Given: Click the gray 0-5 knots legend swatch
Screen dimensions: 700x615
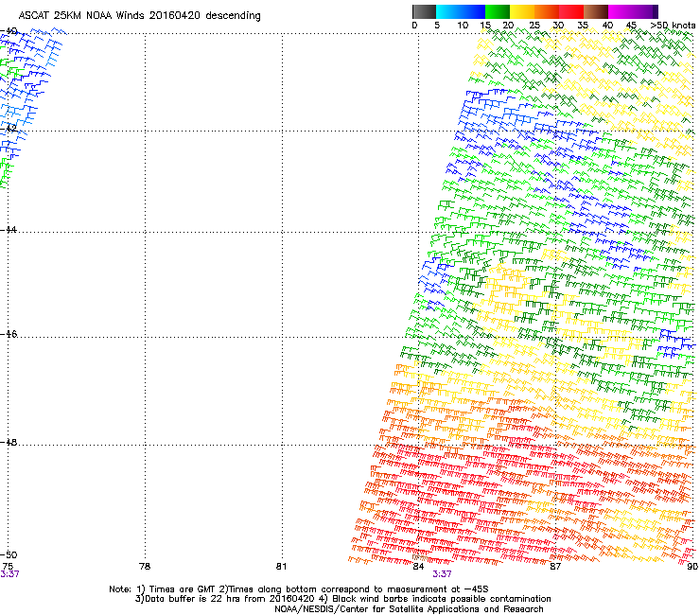Looking at the screenshot, I should pyautogui.click(x=424, y=11).
